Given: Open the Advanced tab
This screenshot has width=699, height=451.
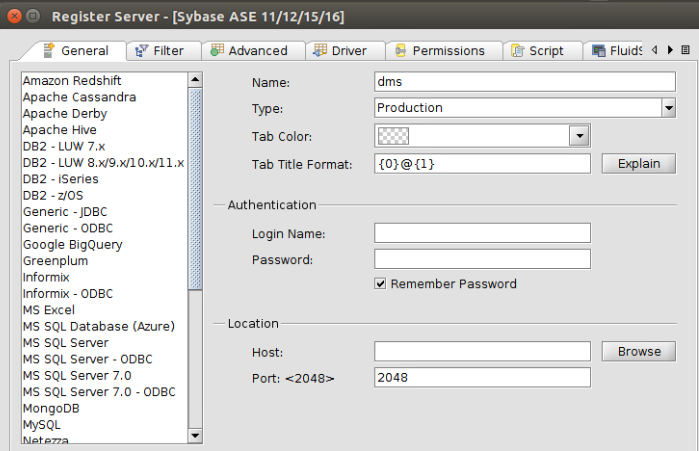Looking at the screenshot, I should coord(257,50).
